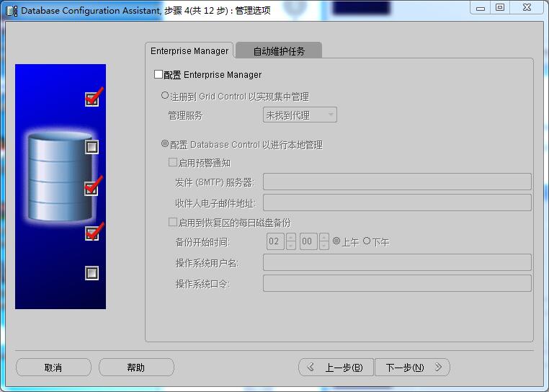The height and width of the screenshot is (392, 549).
Task: Click the 收件人电子邮件地址 input field
Action: [x=397, y=202]
